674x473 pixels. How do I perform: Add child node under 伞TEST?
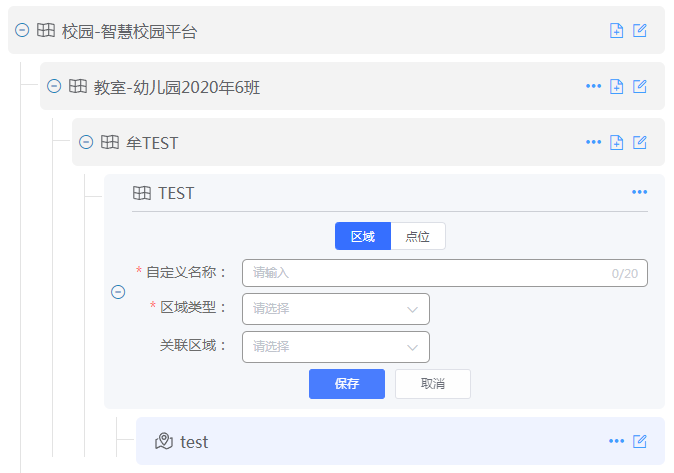point(617,143)
